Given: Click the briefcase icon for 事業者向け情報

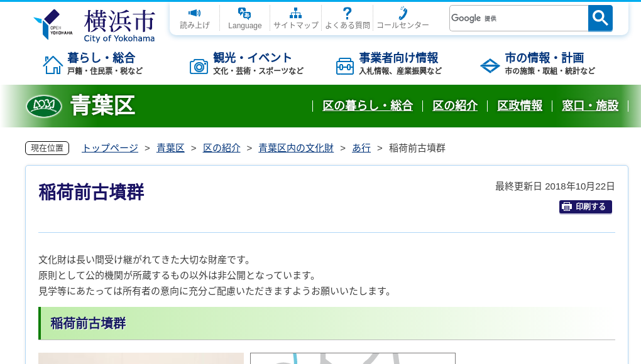Looking at the screenshot, I should (344, 65).
